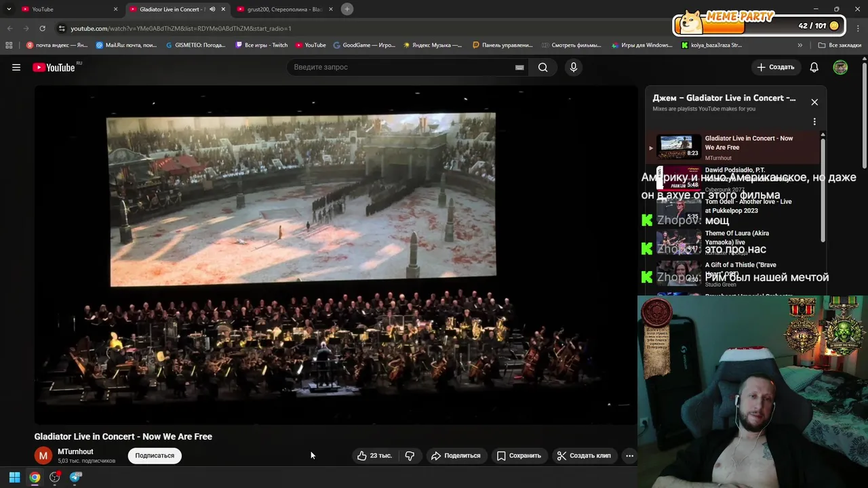
Task: Mute the Gladiator tab audio icon
Action: [x=212, y=9]
